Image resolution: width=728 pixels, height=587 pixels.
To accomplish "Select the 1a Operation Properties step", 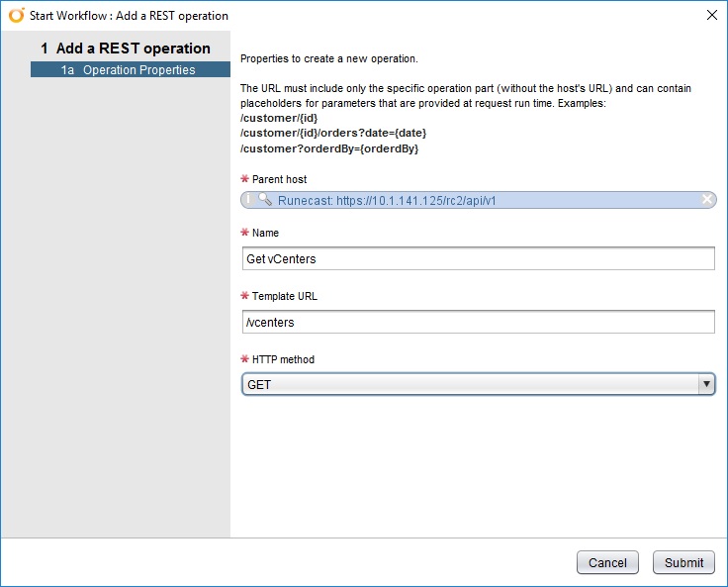I will 131,69.
